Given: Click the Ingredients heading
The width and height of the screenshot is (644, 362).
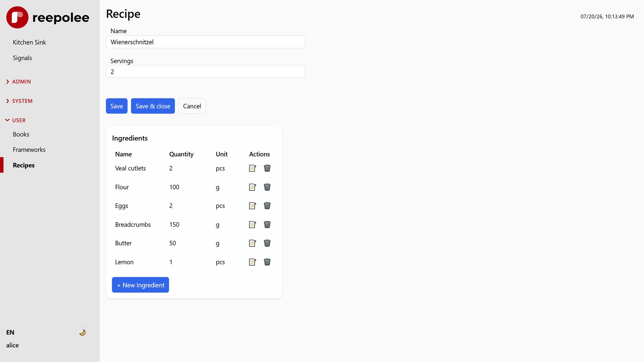Looking at the screenshot, I should [x=130, y=138].
